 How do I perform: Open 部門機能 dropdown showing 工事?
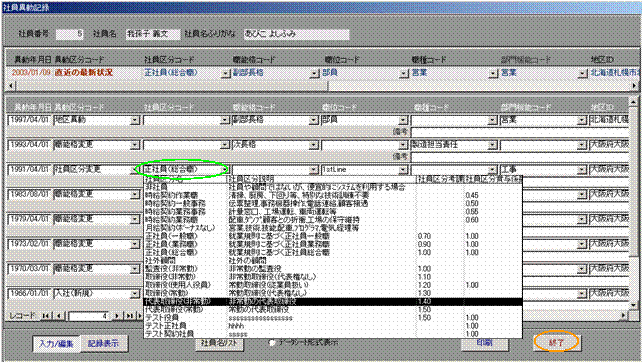[x=581, y=170]
